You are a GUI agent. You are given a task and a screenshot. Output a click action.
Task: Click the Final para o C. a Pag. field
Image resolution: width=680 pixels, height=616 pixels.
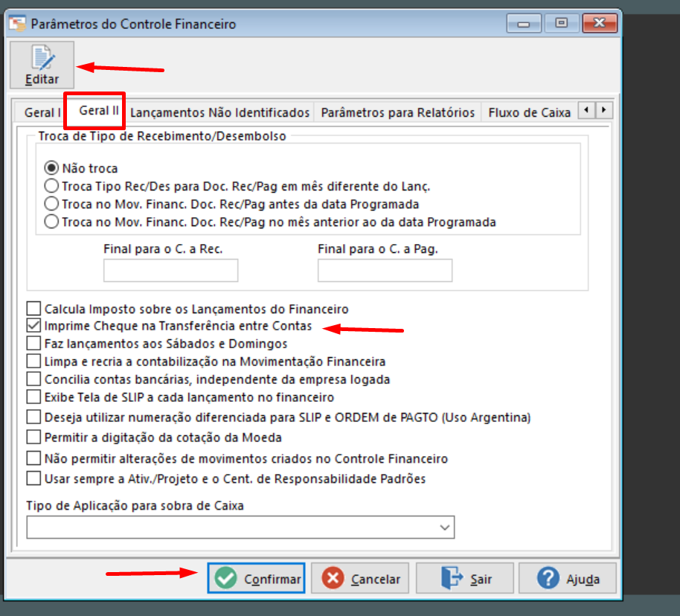[x=385, y=270]
